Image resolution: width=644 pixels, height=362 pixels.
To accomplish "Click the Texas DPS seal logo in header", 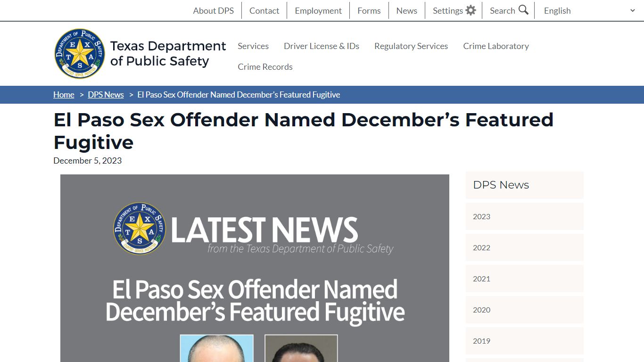I will tap(80, 53).
